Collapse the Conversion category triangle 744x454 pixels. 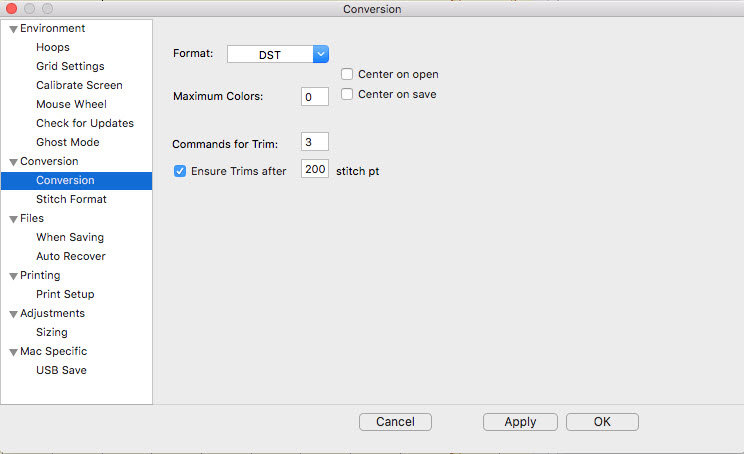click(x=14, y=162)
